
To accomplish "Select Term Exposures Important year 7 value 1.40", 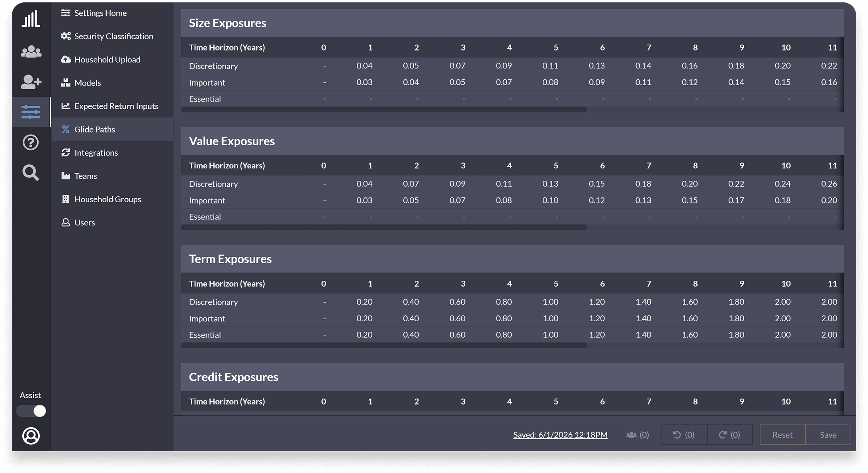I will tap(643, 319).
